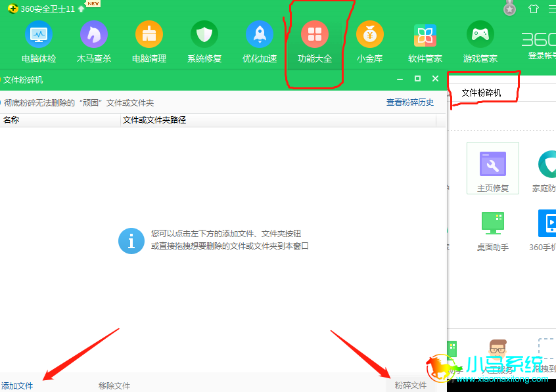This screenshot has height=392, width=556.
Task: Click the 登录帐号 login link
Action: [542, 56]
